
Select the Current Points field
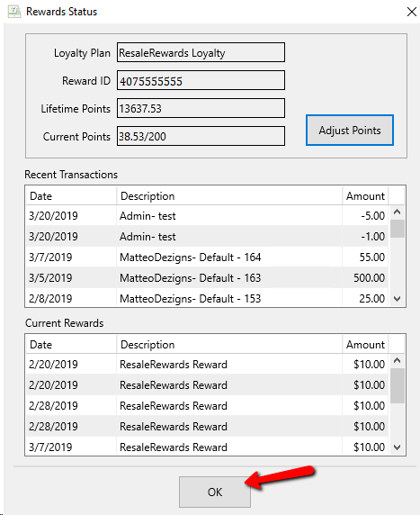point(201,136)
